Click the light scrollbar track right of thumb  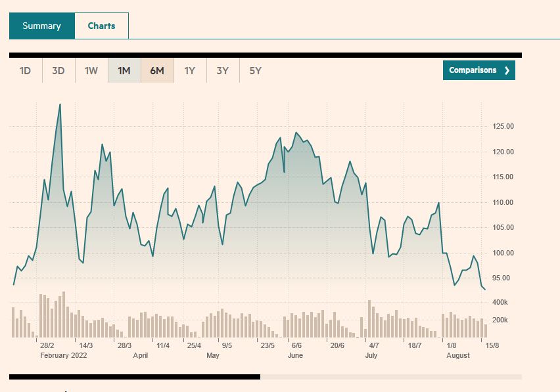pyautogui.click(x=390, y=377)
